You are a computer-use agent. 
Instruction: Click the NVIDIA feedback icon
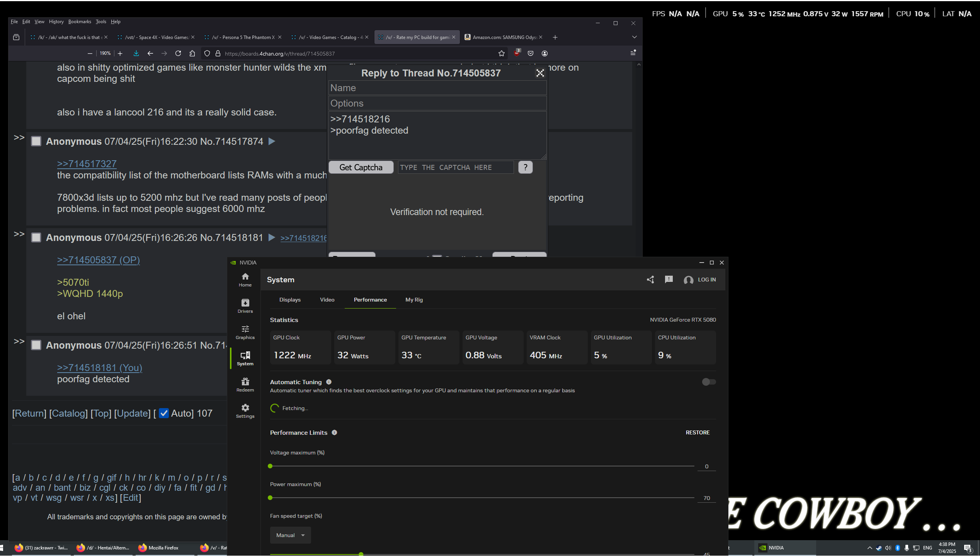[669, 280]
